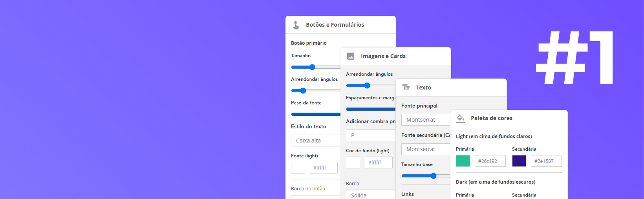This screenshot has height=199, width=644.
Task: Click the typography icon beside Texto
Action: tap(406, 88)
